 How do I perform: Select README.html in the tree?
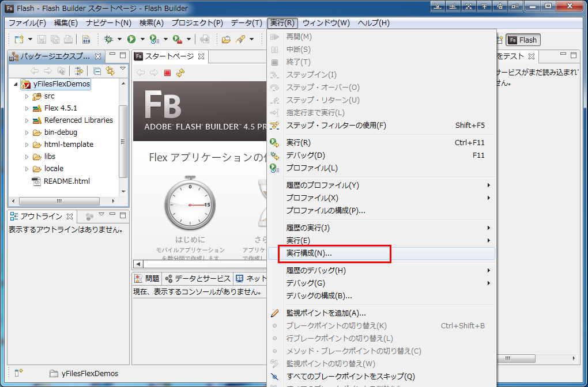click(67, 181)
